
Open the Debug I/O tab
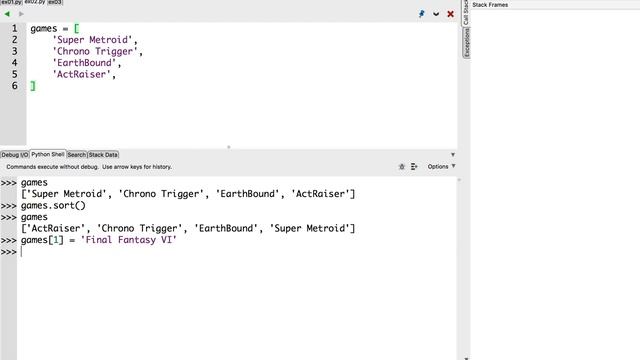(x=15, y=155)
